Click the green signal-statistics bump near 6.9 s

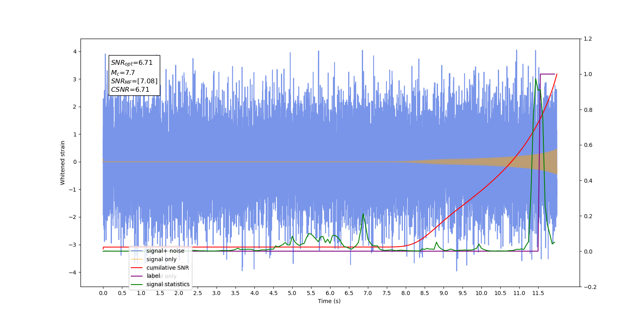click(x=363, y=215)
